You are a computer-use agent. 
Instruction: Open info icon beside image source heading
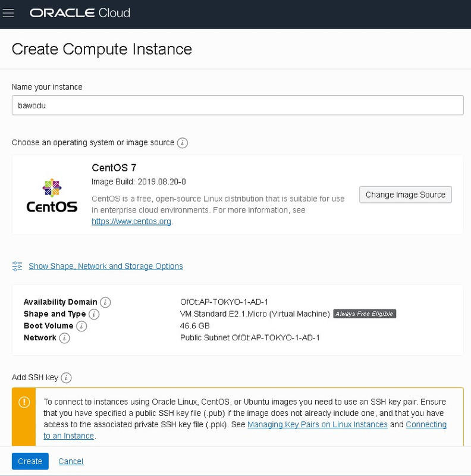[x=183, y=143]
